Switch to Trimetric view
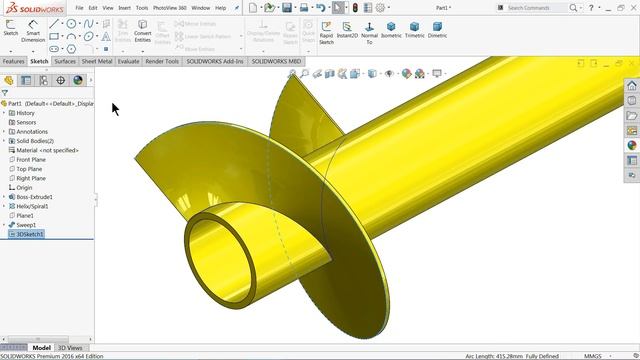This screenshot has width=640, height=360. (x=414, y=30)
